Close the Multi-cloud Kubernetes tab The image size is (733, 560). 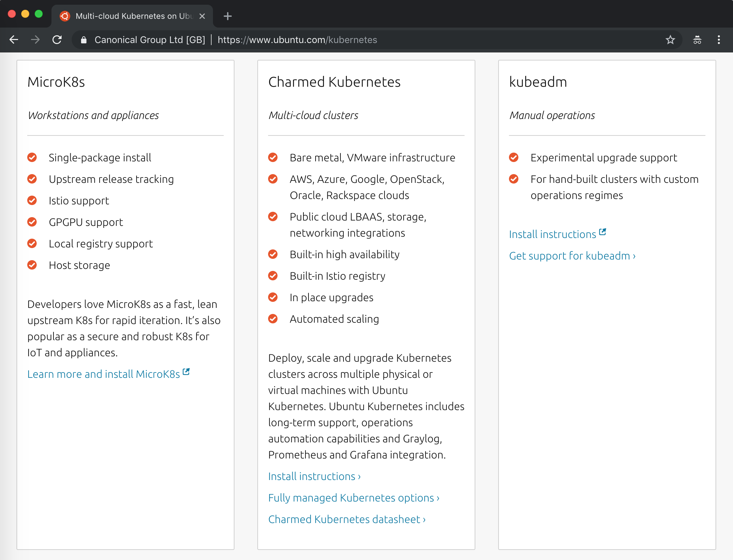coord(202,16)
